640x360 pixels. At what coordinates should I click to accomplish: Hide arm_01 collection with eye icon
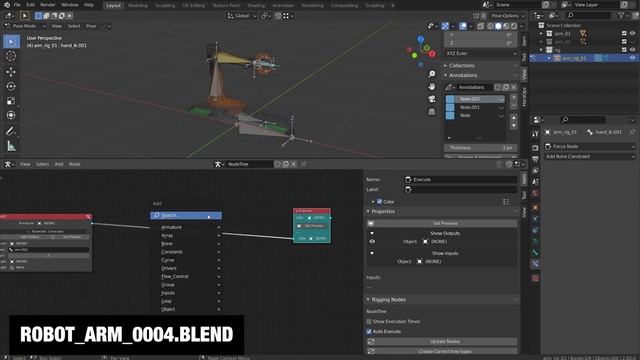pyautogui.click(x=633, y=33)
